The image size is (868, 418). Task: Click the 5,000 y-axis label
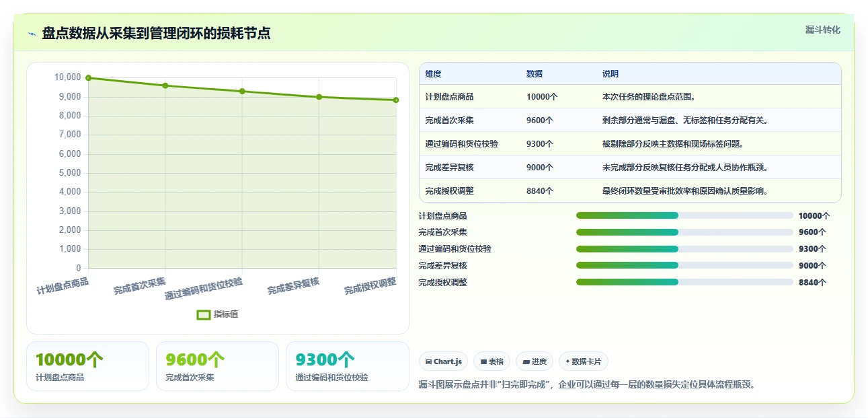click(x=70, y=173)
